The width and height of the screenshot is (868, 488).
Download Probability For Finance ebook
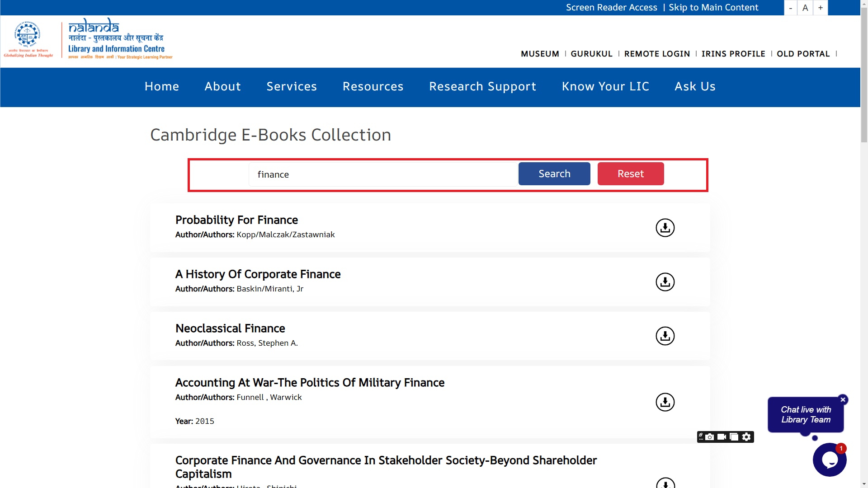click(665, 228)
